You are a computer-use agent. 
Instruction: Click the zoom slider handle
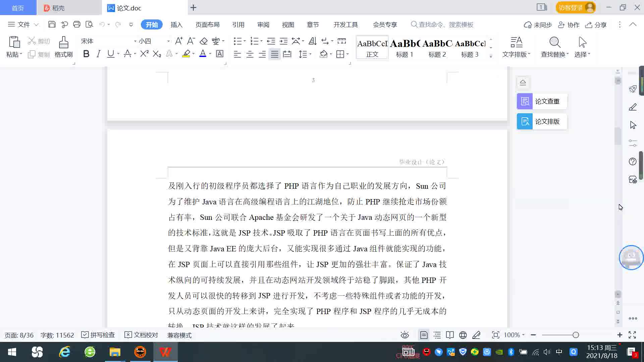tap(576, 335)
